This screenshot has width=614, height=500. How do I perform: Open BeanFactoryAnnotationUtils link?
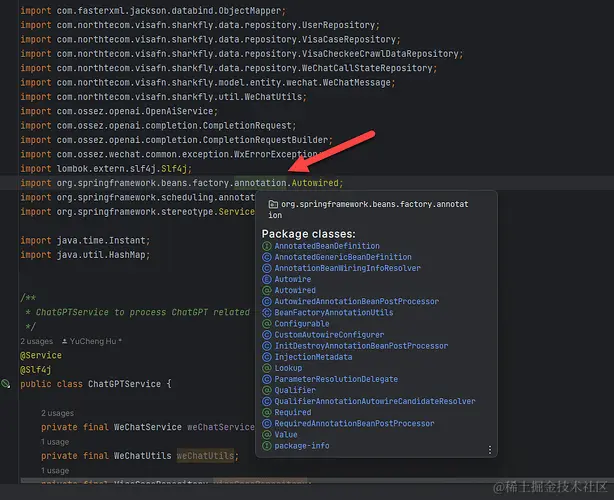tap(334, 312)
